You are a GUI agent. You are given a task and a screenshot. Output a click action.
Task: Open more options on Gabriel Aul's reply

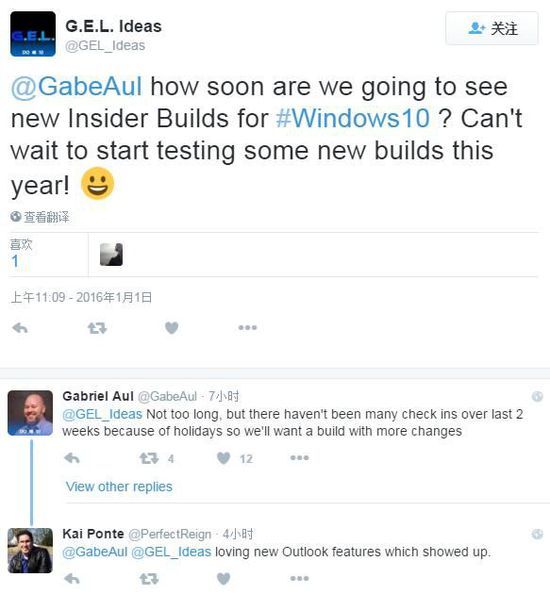click(x=300, y=458)
